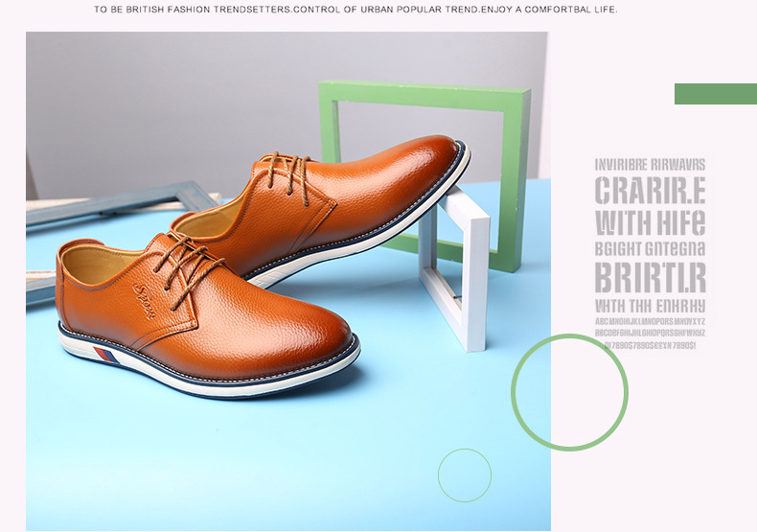This screenshot has width=757, height=532.
Task: Click the WHTH THH ENHRHY text line
Action: pos(650,306)
